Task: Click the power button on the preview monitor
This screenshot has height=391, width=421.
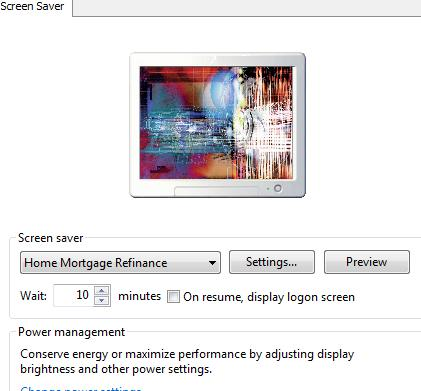Action: point(278,188)
